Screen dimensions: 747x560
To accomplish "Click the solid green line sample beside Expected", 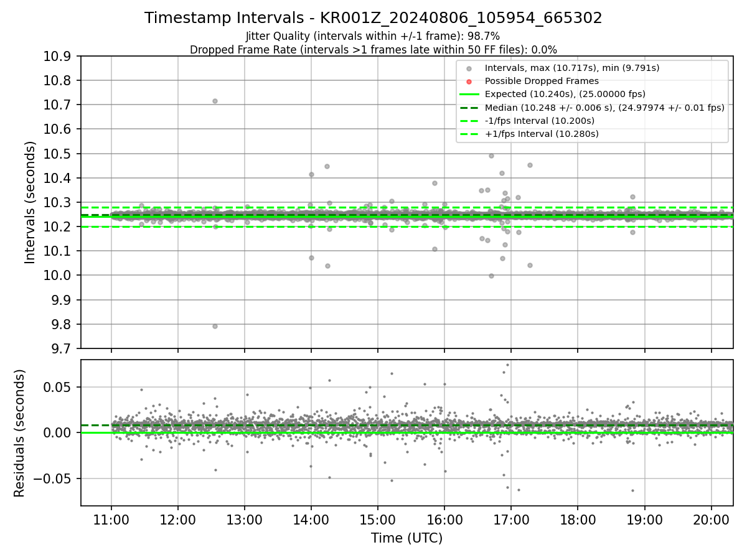I will point(469,94).
